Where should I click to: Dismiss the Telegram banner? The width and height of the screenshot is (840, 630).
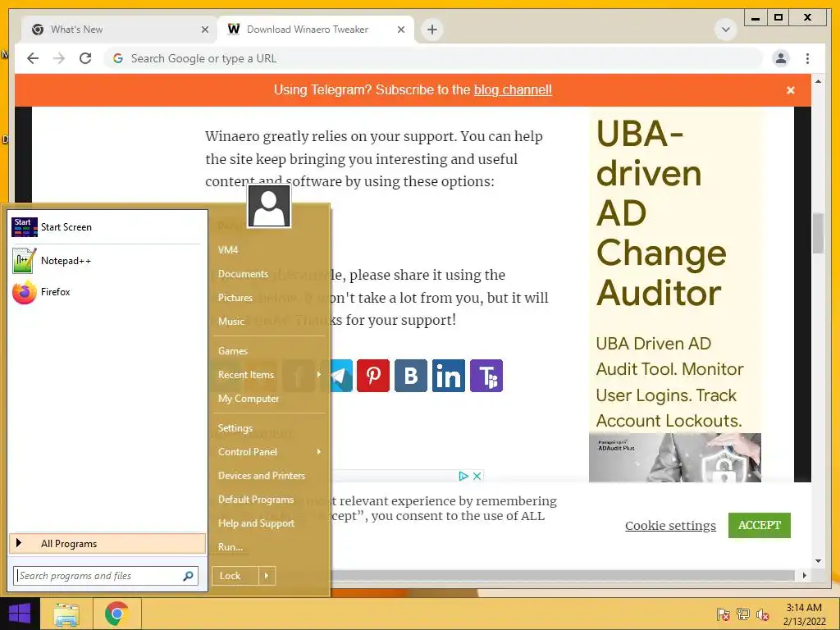(x=790, y=90)
